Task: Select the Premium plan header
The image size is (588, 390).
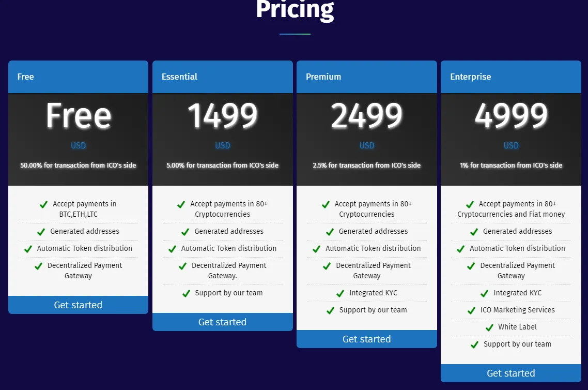Action: coord(367,77)
